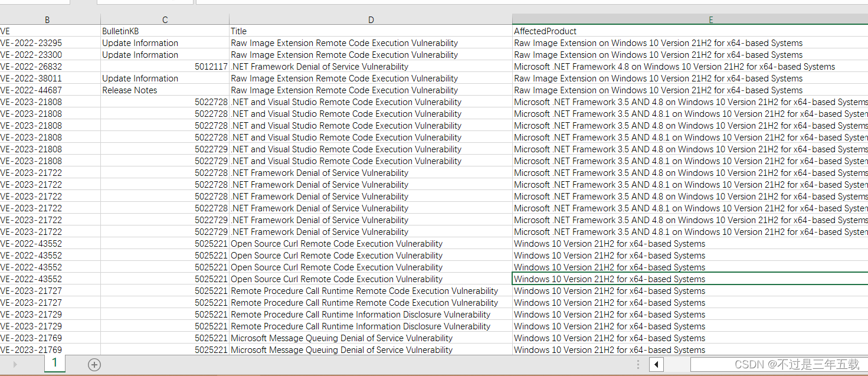This screenshot has width=868, height=376.
Task: Select column D header
Action: point(371,19)
